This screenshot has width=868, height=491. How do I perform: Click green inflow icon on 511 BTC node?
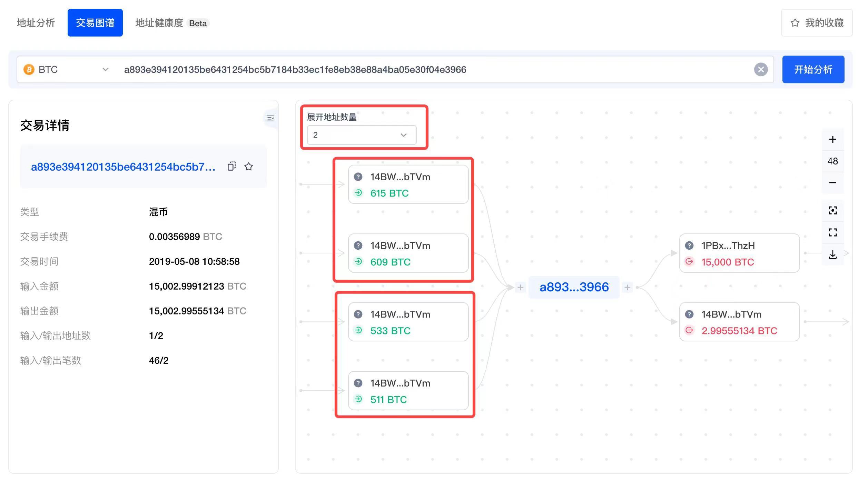tap(358, 399)
